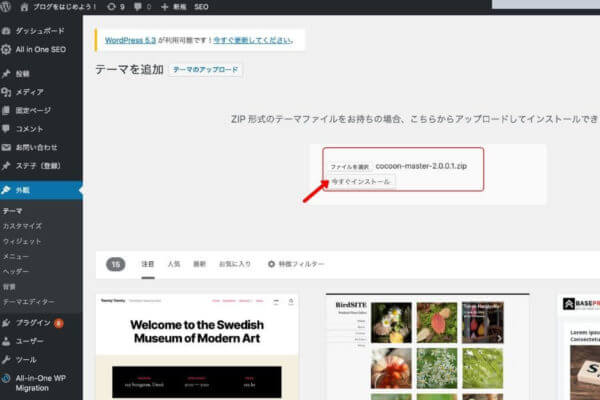Click the 今すぐインストール button
The width and height of the screenshot is (600, 400).
pos(360,181)
